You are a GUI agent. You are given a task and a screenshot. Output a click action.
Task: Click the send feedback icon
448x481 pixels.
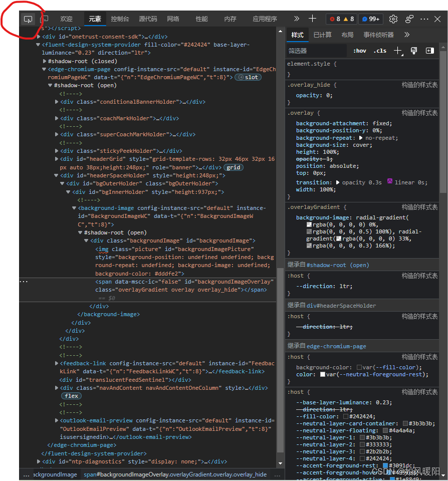coord(409,19)
